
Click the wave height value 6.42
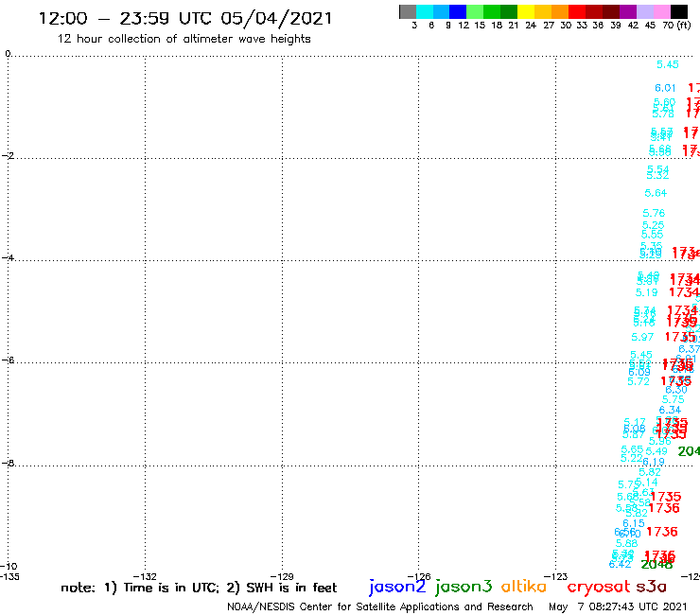621,565
